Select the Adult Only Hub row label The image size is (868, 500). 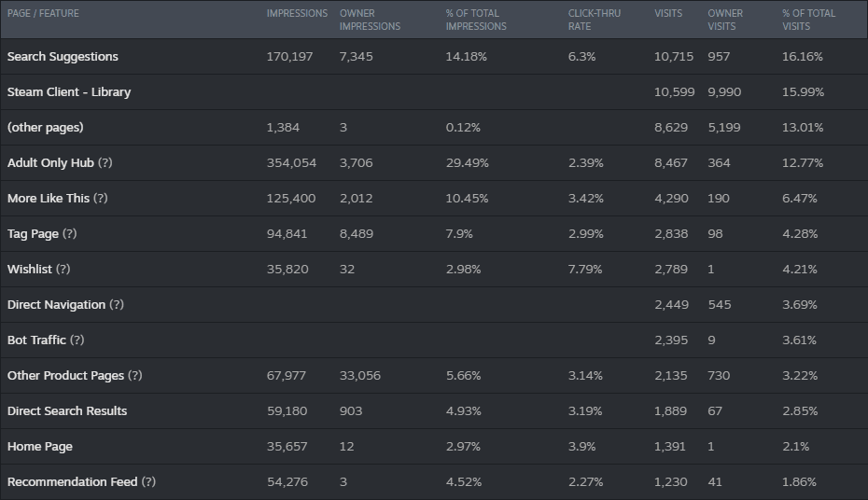[50, 162]
